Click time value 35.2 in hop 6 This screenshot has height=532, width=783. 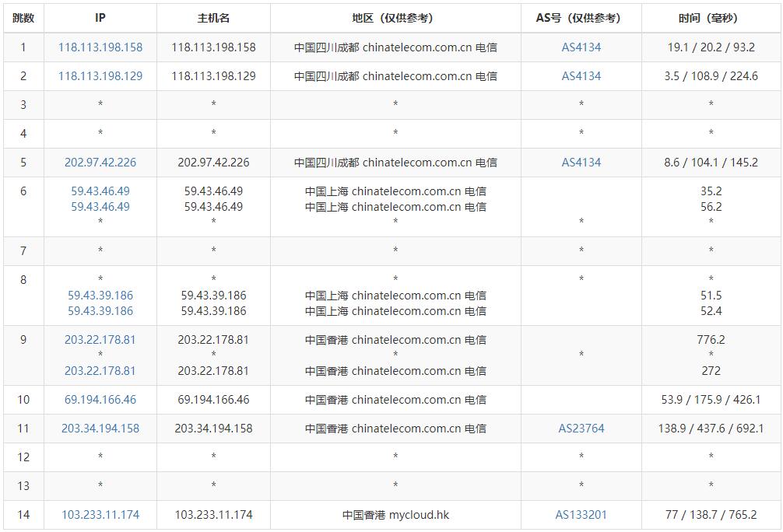[711, 191]
